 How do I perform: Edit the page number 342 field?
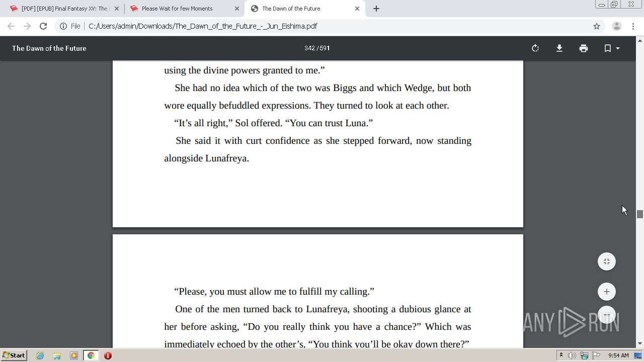coord(309,48)
